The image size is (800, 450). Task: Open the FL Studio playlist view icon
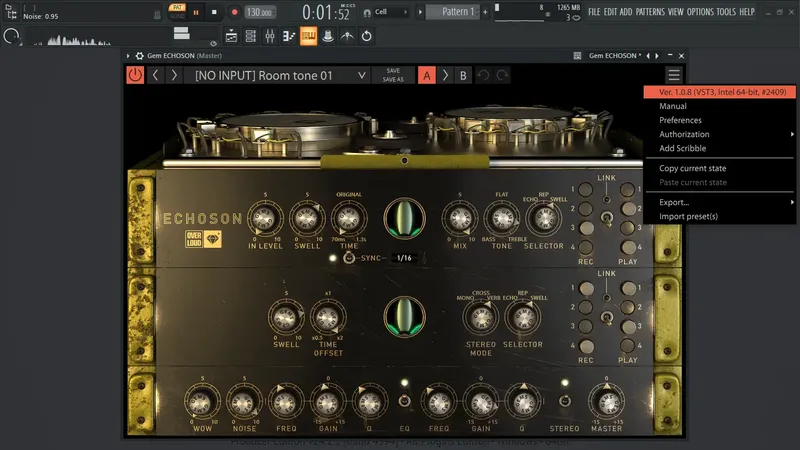point(231,36)
